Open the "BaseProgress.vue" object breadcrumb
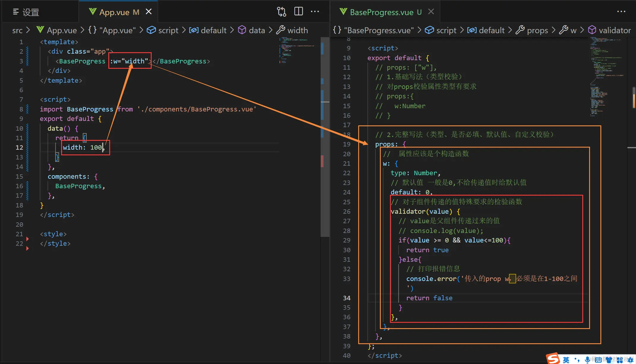This screenshot has width=636, height=364. [x=379, y=30]
